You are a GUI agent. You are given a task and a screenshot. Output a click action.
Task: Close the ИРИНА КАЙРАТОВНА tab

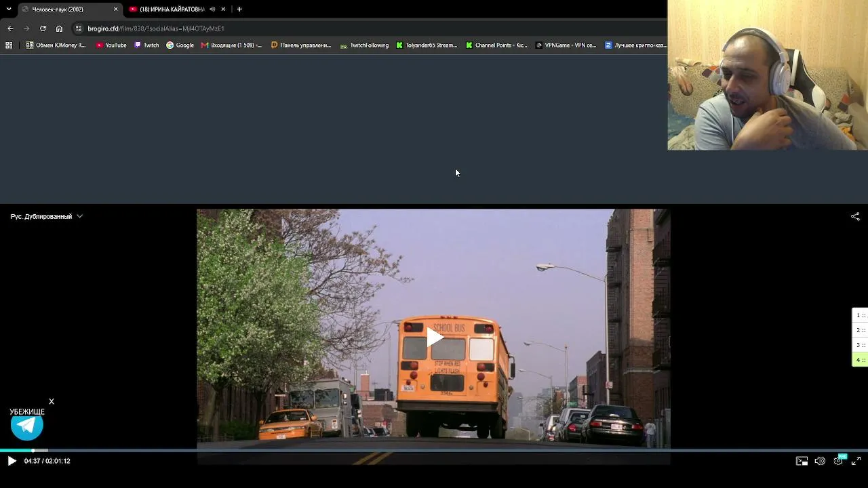[x=223, y=9]
